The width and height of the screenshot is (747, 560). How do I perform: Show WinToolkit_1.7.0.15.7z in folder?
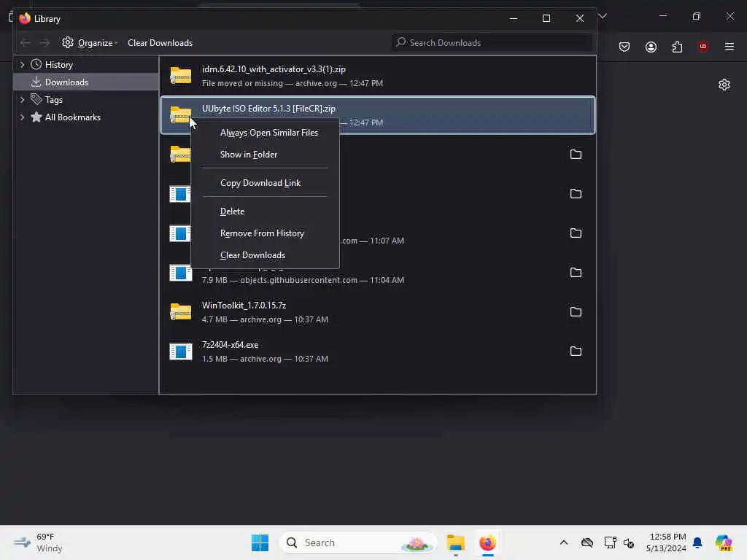coord(576,312)
